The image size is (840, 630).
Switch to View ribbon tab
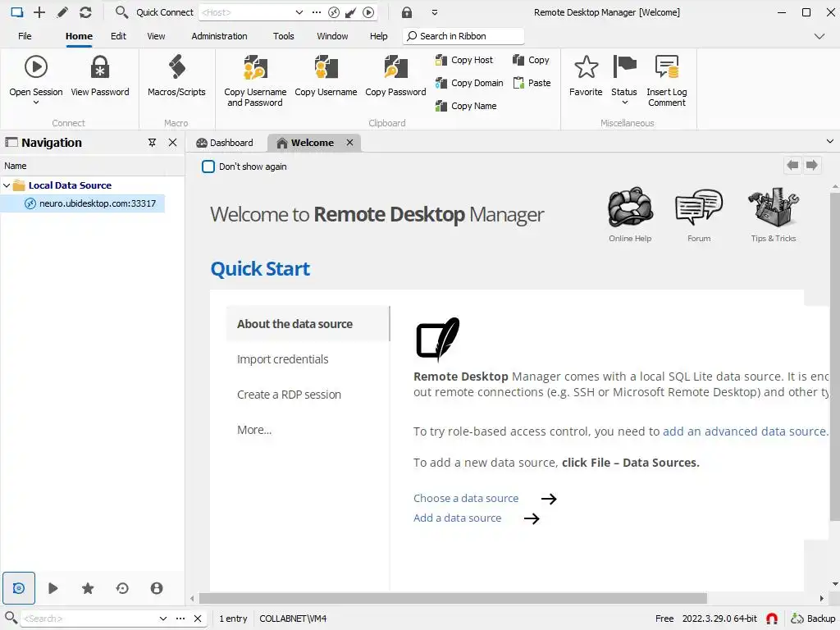(156, 36)
